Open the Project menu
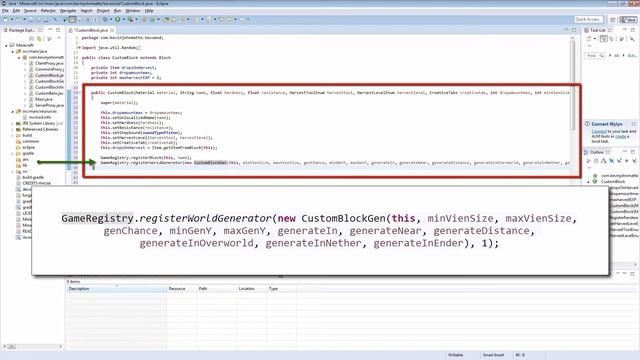Screen dimensions: 640x360 coord(103,11)
